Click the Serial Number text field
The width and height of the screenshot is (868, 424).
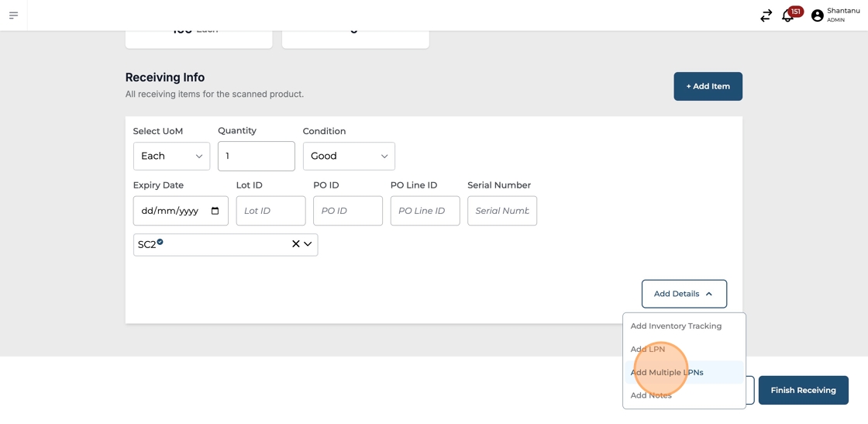point(501,211)
